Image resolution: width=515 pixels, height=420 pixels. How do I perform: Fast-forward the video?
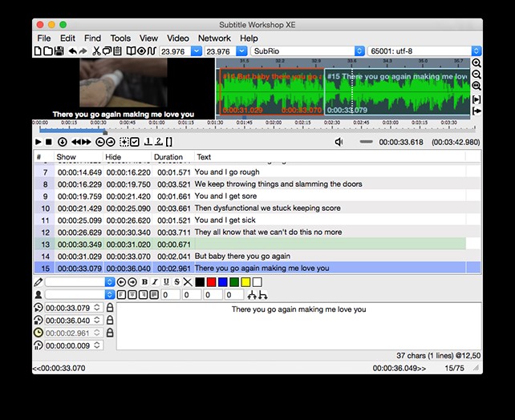click(87, 142)
